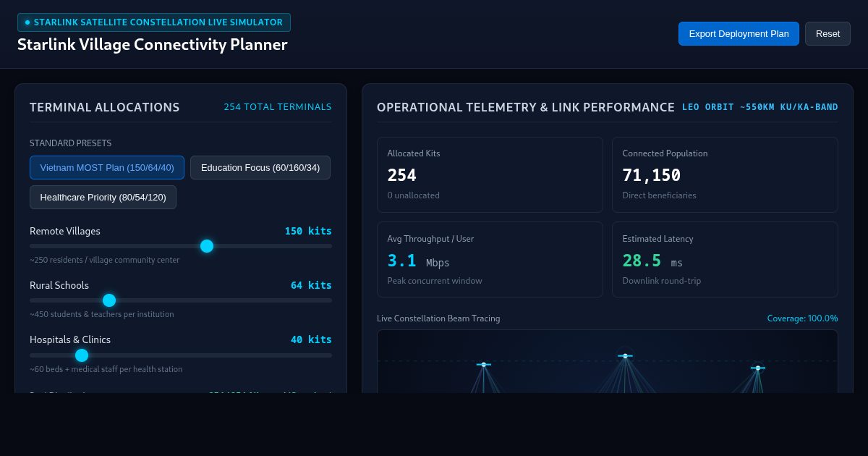
Task: Select the Education Focus preset
Action: coord(260,167)
